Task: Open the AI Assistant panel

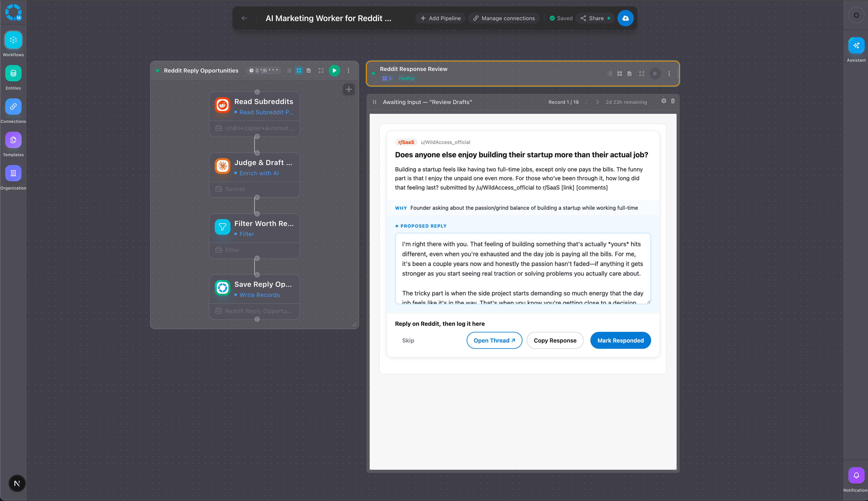Action: pyautogui.click(x=856, y=45)
